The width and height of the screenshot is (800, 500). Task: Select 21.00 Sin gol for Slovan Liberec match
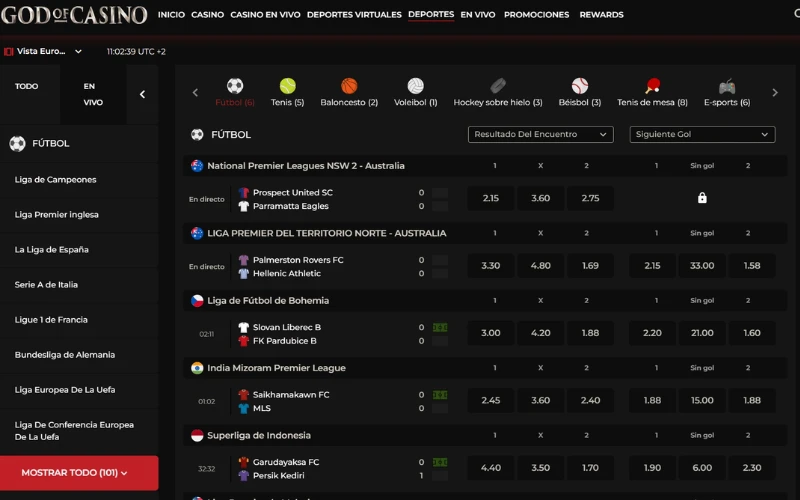[x=702, y=333]
